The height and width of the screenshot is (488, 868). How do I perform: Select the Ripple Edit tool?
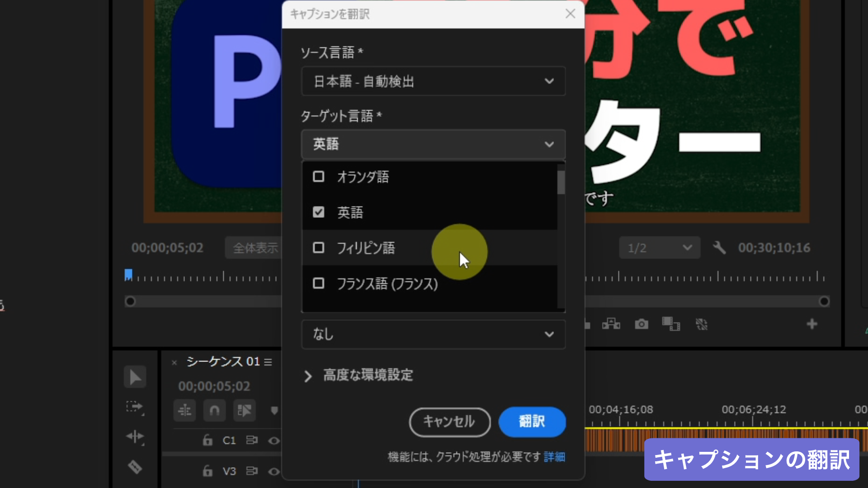pyautogui.click(x=135, y=436)
